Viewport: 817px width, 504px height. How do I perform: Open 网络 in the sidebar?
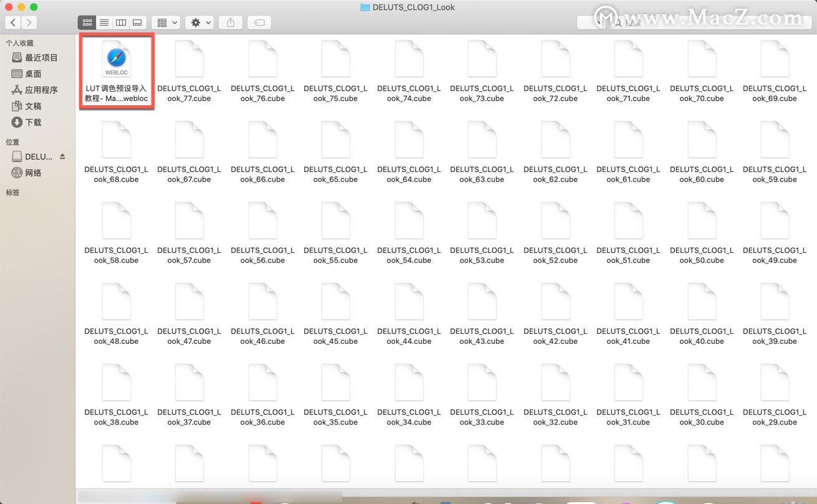tap(27, 173)
